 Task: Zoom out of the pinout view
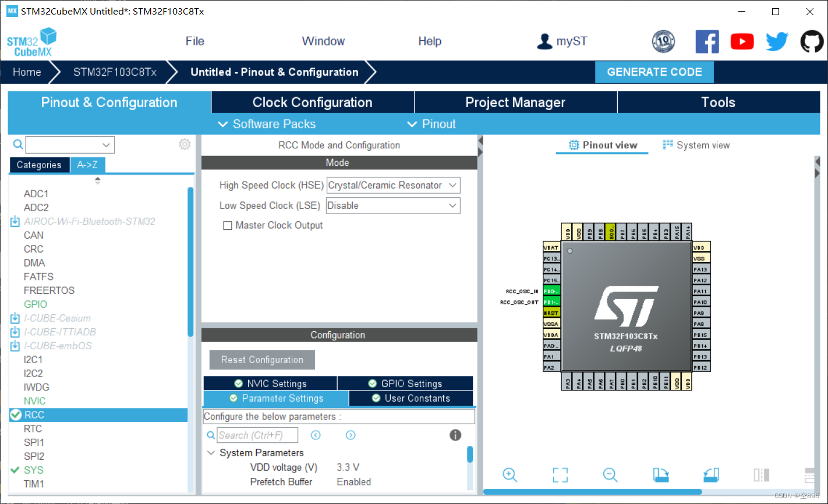pyautogui.click(x=610, y=474)
